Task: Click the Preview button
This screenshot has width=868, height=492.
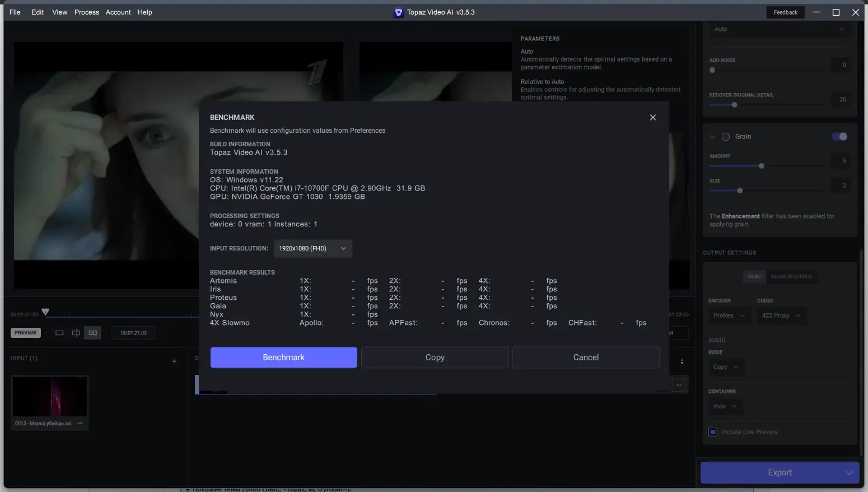Action: pos(25,333)
